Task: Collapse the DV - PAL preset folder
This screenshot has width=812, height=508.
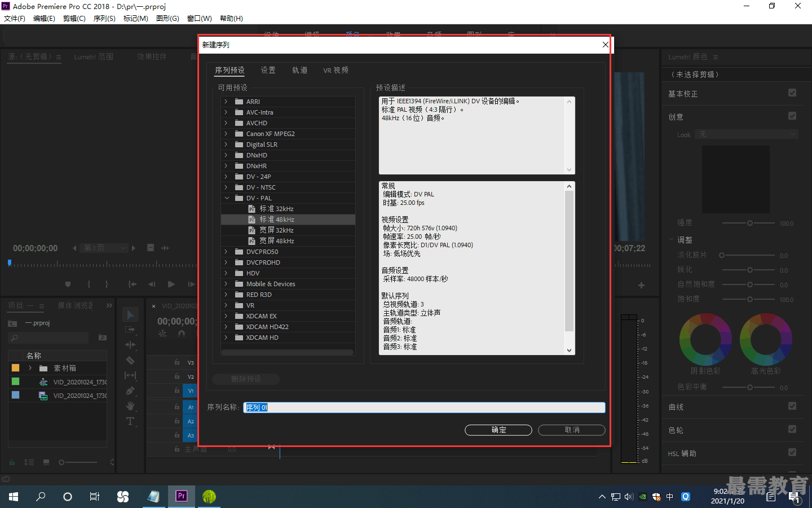Action: (226, 198)
